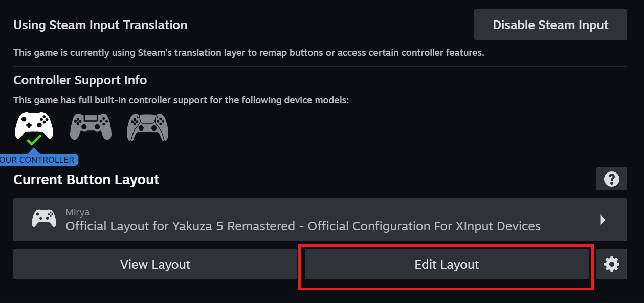This screenshot has width=644, height=303.
Task: Click controller icon beside the Mirya layout
Action: 44,219
